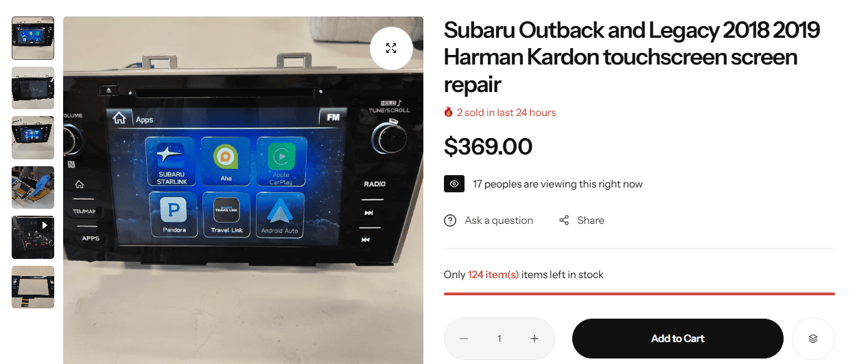The image size is (868, 364).
Task: Select the fourth thumbnail with blue tool
Action: [33, 187]
